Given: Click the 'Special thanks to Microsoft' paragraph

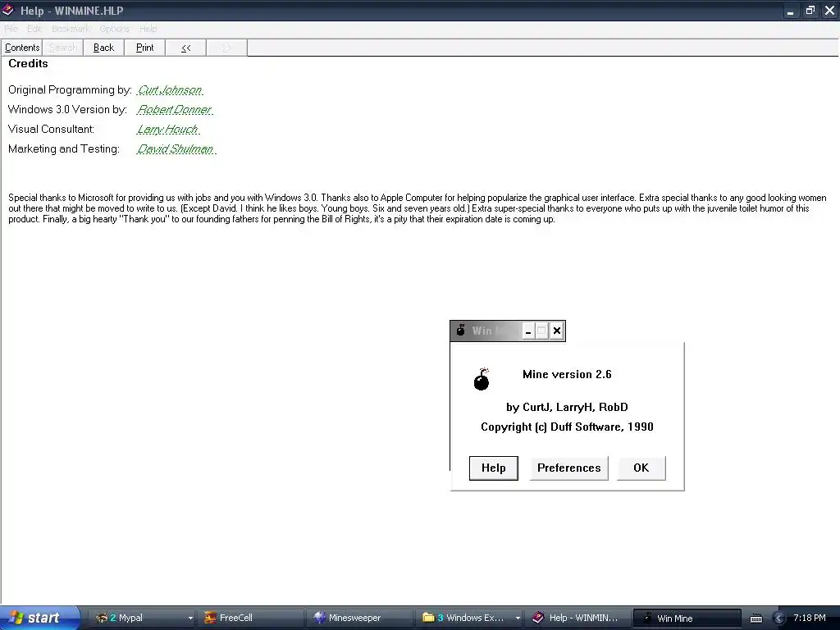Looking at the screenshot, I should pyautogui.click(x=418, y=208).
